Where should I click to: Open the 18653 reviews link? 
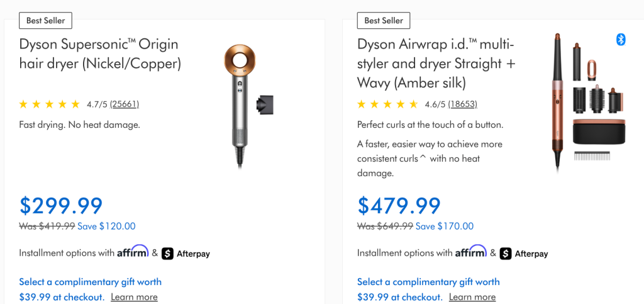point(462,104)
